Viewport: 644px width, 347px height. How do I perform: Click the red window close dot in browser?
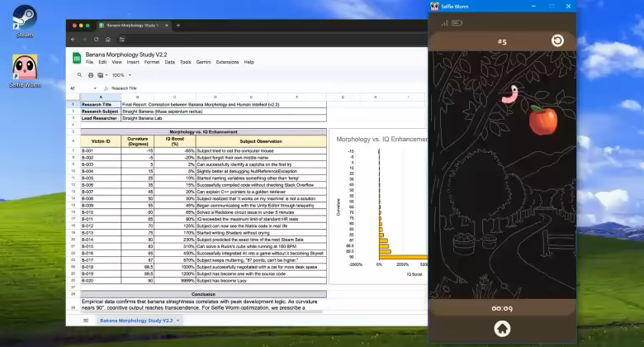click(x=74, y=26)
